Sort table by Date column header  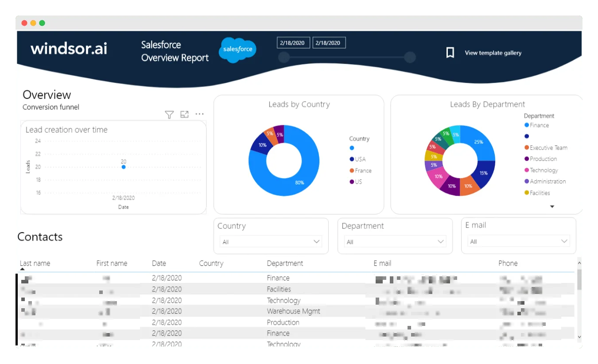pos(159,263)
